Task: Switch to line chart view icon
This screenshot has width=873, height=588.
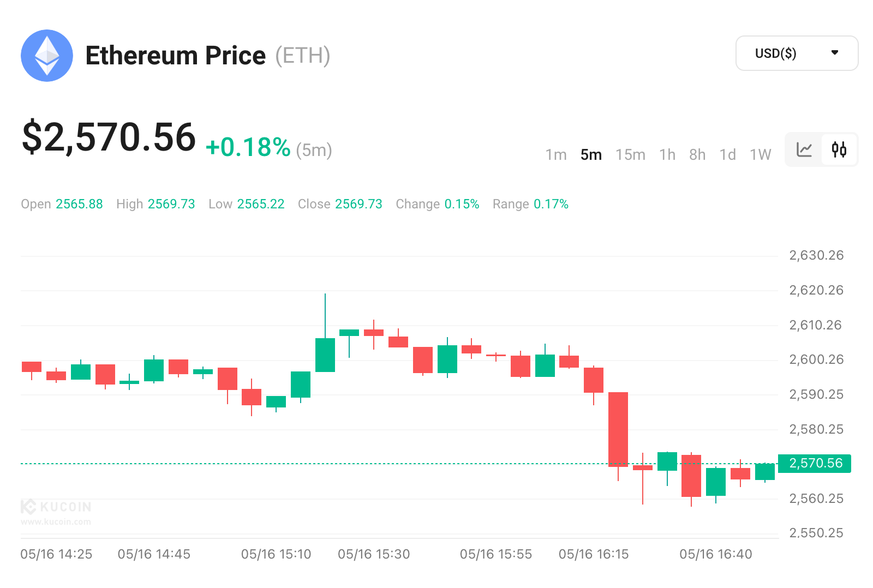Action: click(x=804, y=149)
